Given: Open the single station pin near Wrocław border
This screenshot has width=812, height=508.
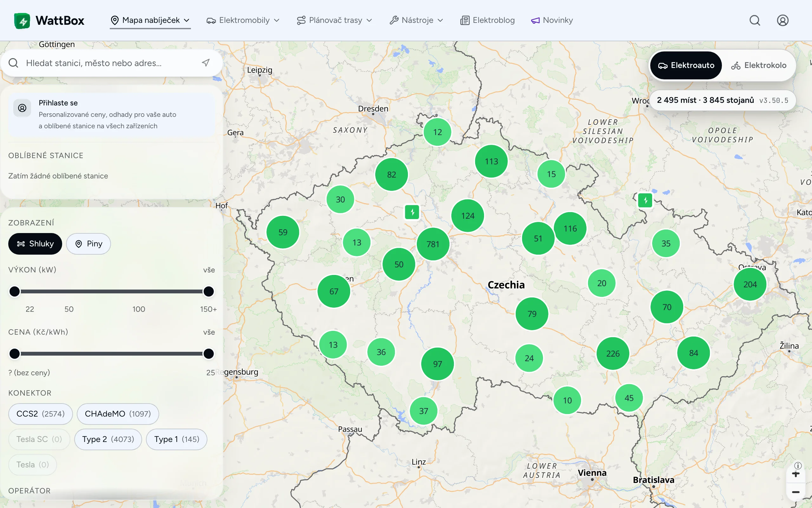Looking at the screenshot, I should pyautogui.click(x=645, y=201).
